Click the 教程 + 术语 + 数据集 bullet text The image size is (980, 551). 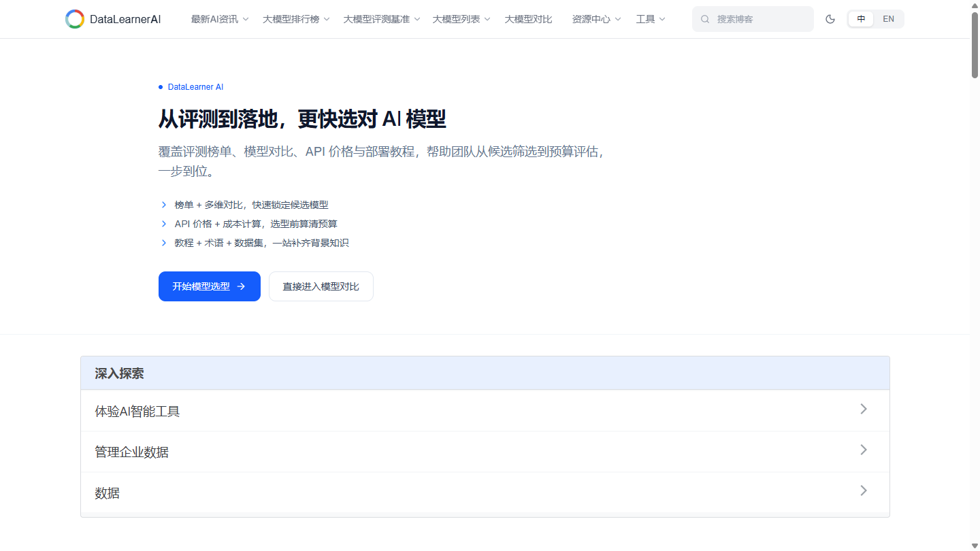pos(261,243)
